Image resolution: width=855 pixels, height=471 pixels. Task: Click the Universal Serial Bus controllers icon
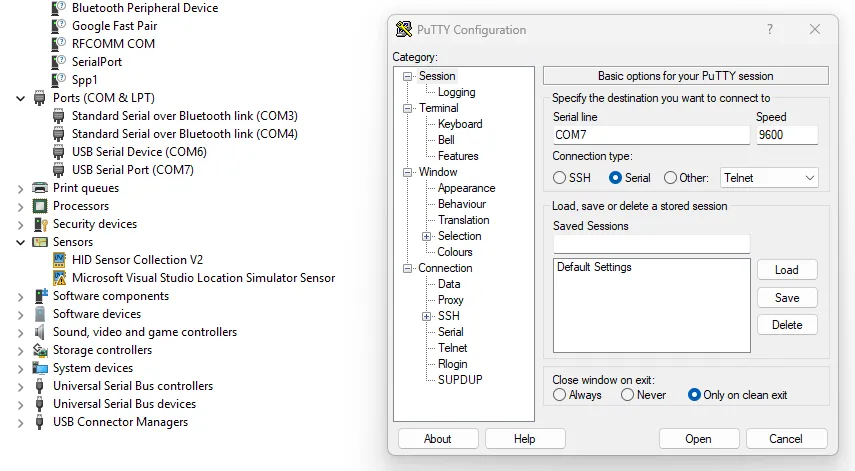tap(39, 386)
